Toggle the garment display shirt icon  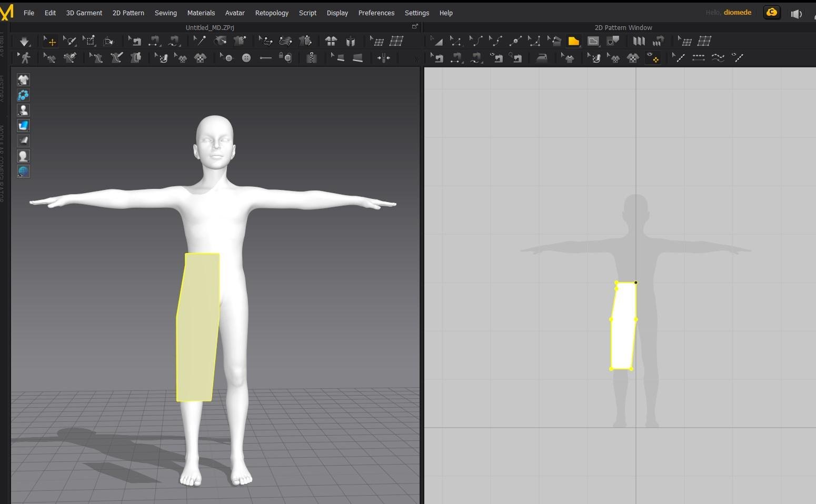click(x=23, y=80)
